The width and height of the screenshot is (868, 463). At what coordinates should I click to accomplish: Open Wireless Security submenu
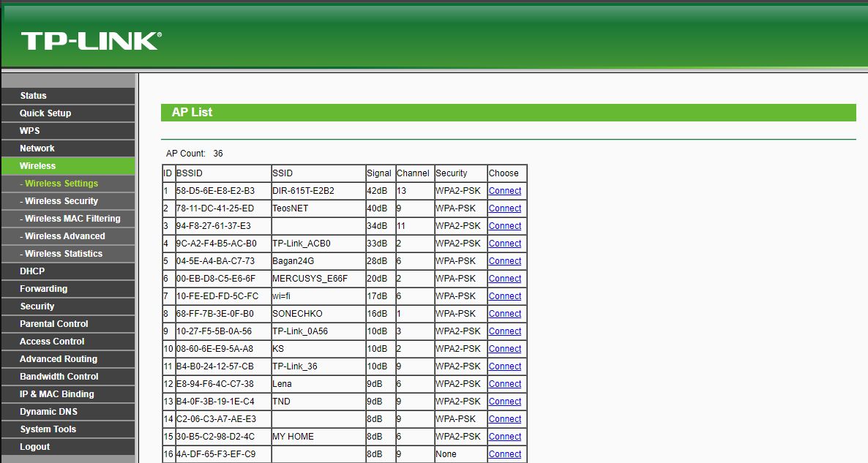pyautogui.click(x=67, y=201)
